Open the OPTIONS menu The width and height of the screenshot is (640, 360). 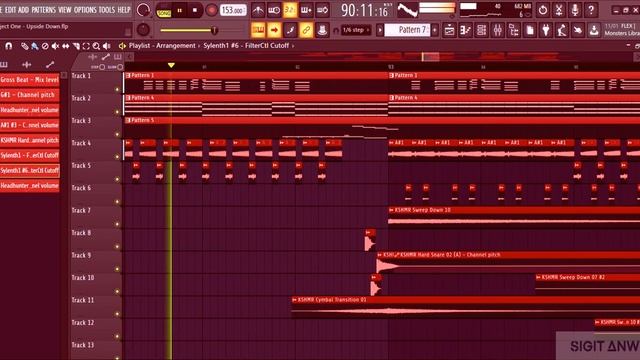coord(85,9)
